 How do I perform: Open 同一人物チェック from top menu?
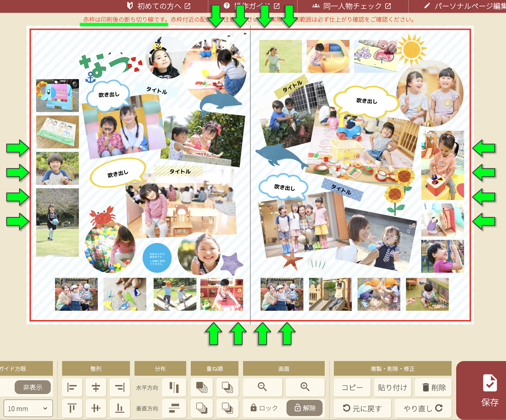(352, 6)
